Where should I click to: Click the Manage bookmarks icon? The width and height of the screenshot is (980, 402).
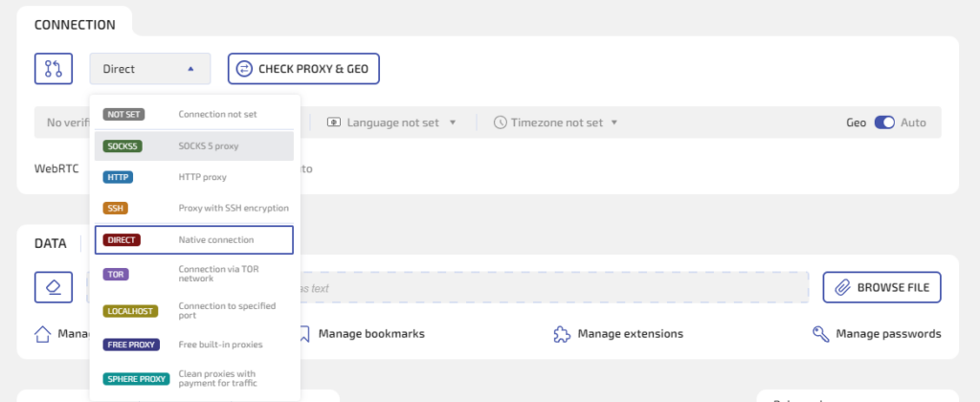pos(303,334)
